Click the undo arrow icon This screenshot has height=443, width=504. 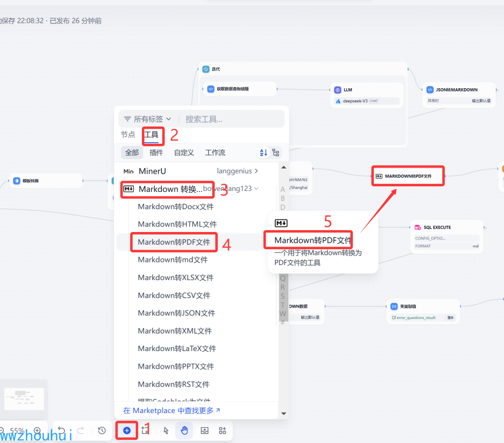click(61, 430)
